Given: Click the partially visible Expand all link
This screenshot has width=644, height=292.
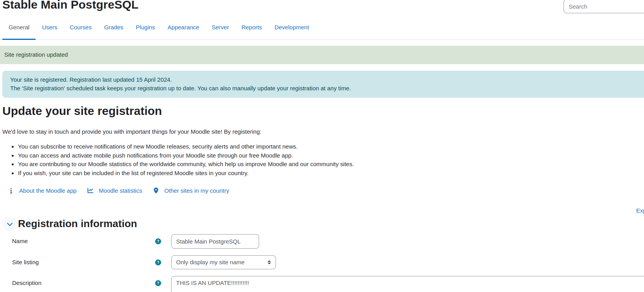Looking at the screenshot, I should click(640, 211).
